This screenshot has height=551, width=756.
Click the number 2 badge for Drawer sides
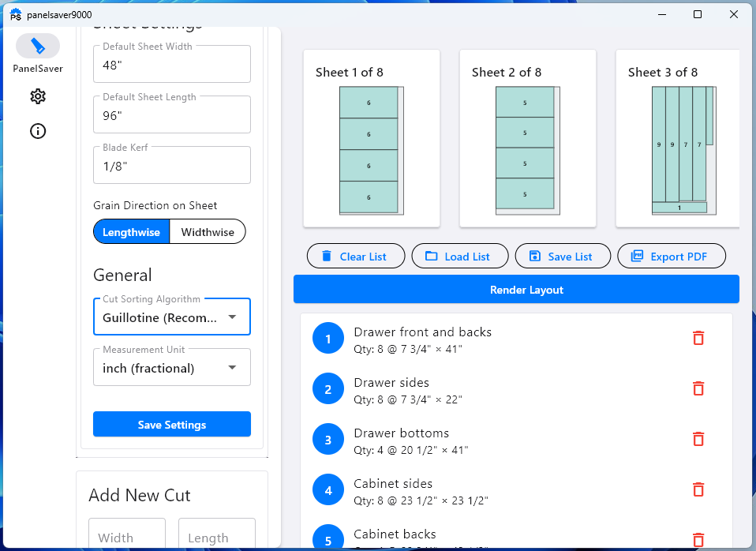(327, 389)
